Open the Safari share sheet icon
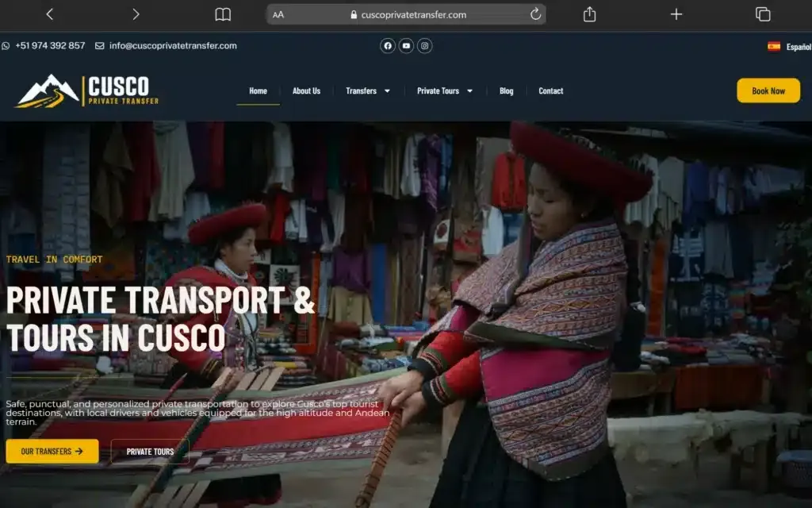The width and height of the screenshot is (812, 508). click(x=589, y=14)
